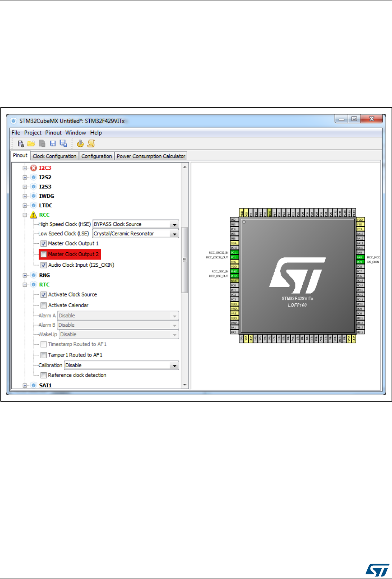Screen dimensions: 392x579
Task: Click the peripheral icon next to RTC
Action: pos(34,285)
